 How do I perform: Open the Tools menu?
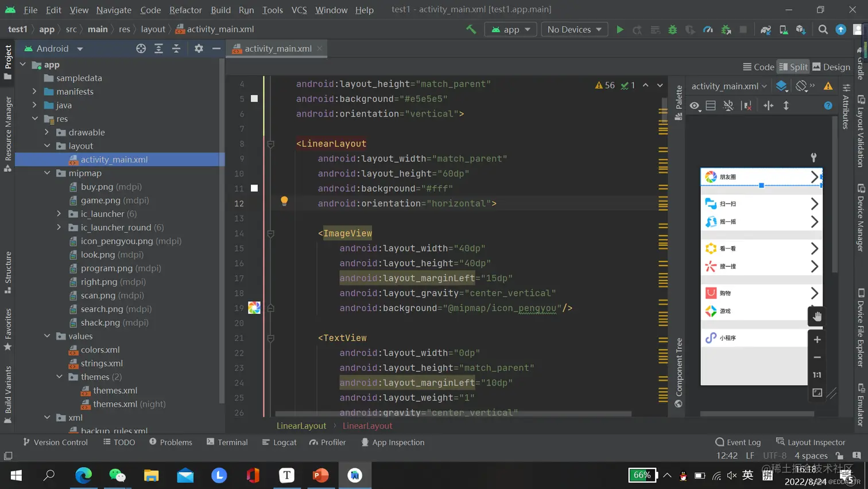[272, 10]
